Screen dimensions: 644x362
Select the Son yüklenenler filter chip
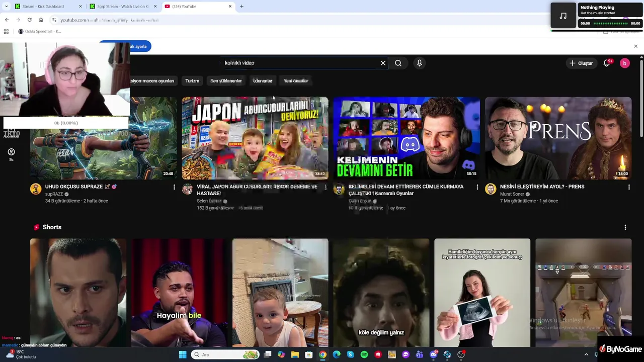tap(226, 80)
